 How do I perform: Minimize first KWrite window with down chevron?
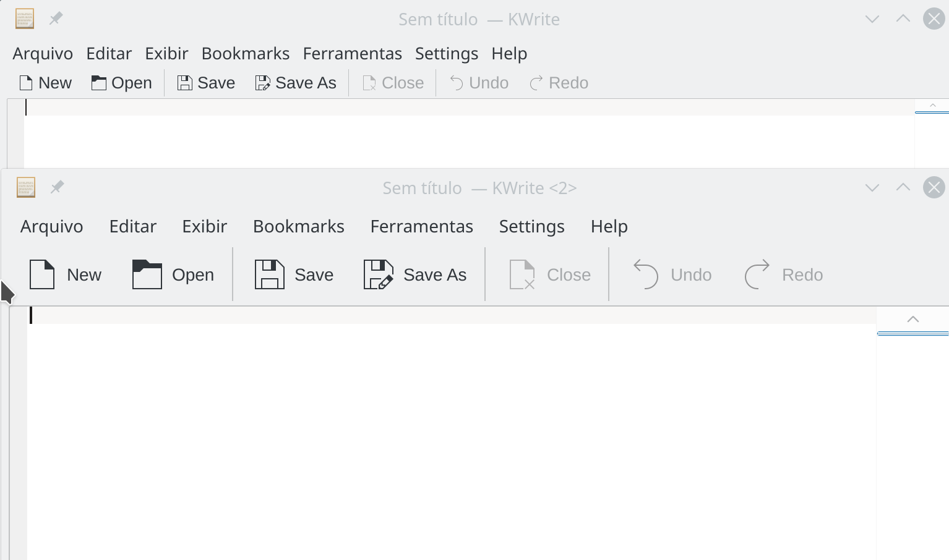[872, 19]
